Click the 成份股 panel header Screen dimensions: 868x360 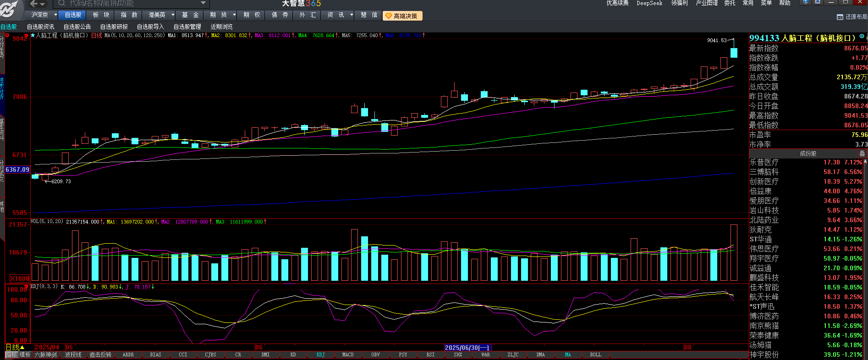tap(808, 154)
